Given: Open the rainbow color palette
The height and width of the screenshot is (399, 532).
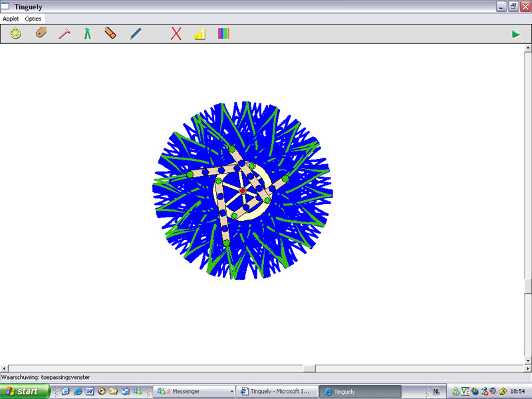Looking at the screenshot, I should pos(223,33).
